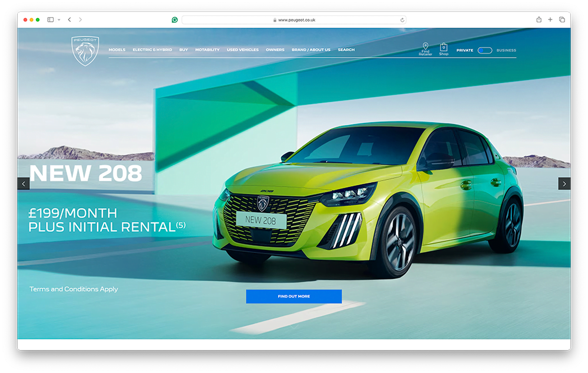Click the browser forward arrow
This screenshot has height=373, width=588.
[x=80, y=19]
